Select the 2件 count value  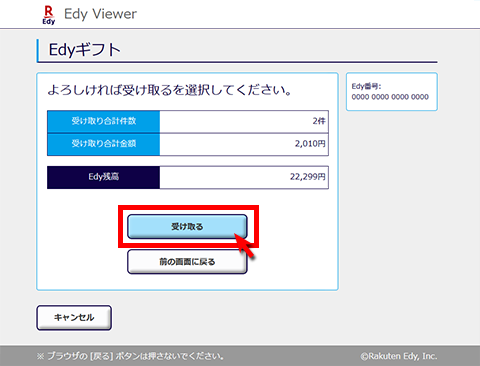319,121
